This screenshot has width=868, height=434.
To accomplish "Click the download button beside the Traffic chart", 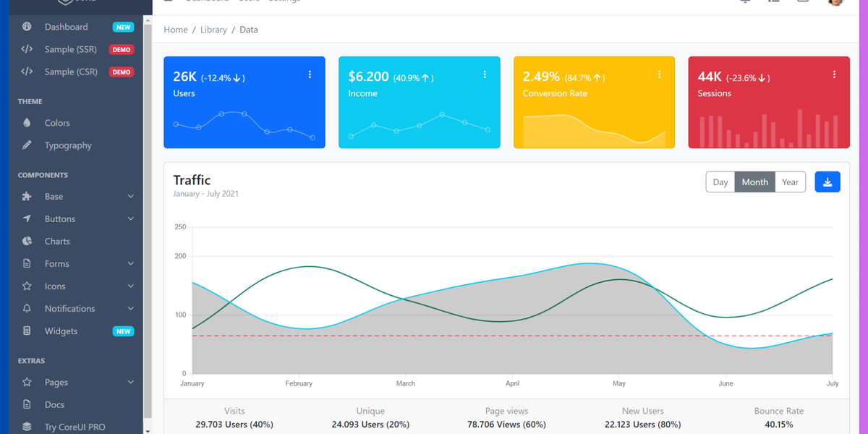I will [827, 182].
